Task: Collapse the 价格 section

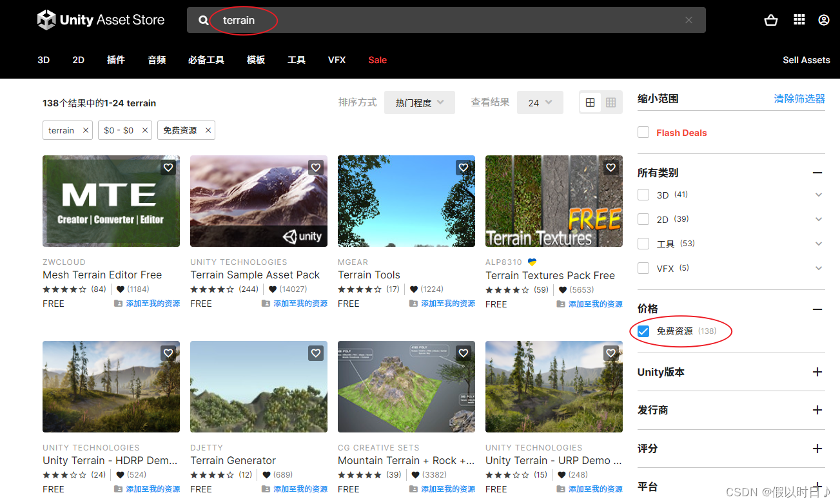Action: click(817, 309)
